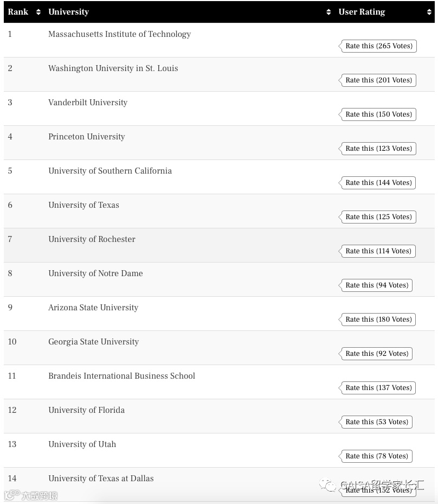Rate Arizona State University (180 Votes)
This screenshot has height=504, width=438.
pyautogui.click(x=378, y=320)
